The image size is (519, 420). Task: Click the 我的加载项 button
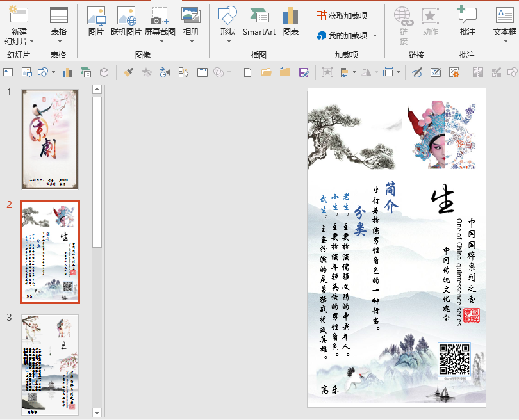(342, 35)
